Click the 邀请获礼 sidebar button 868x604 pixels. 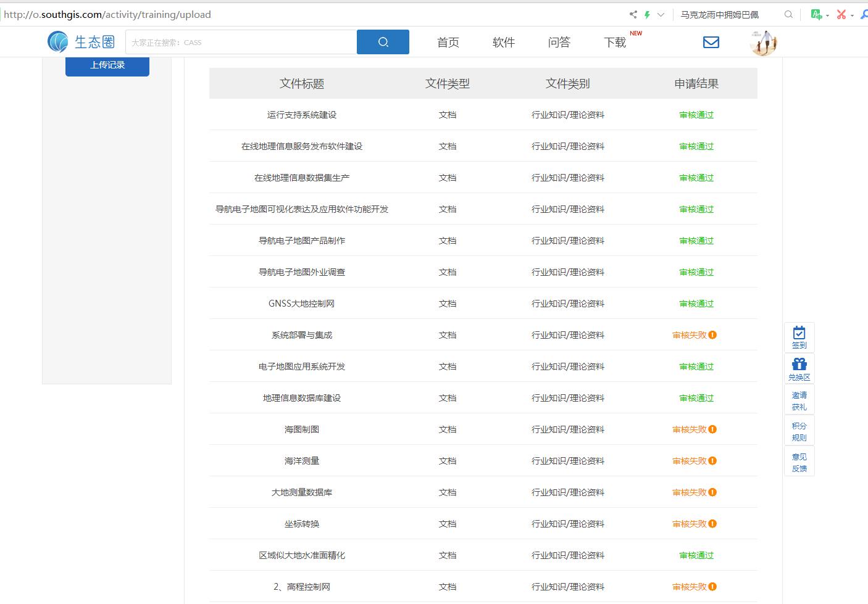[799, 400]
